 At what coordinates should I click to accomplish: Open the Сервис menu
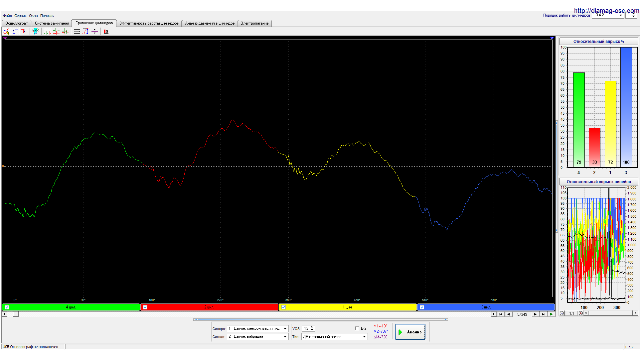pyautogui.click(x=20, y=16)
